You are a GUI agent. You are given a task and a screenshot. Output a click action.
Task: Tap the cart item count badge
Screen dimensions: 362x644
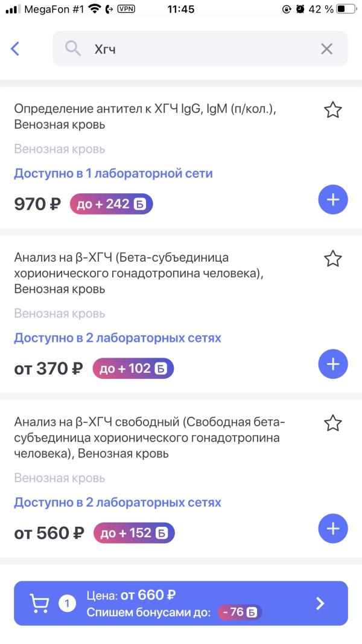[x=67, y=604]
